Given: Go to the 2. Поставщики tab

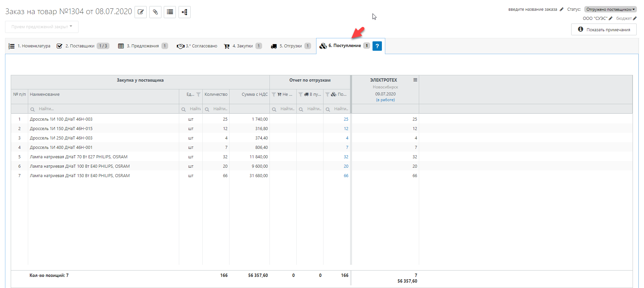Looking at the screenshot, I should (x=80, y=46).
